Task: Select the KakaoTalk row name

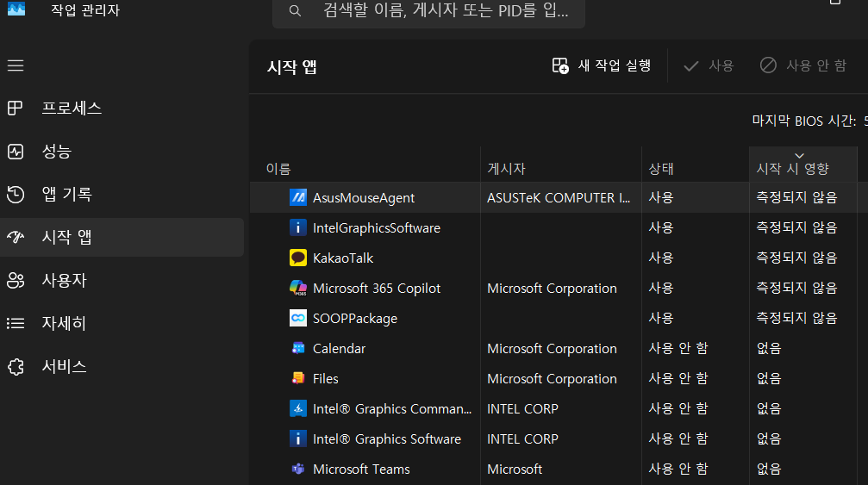Action: coord(343,258)
